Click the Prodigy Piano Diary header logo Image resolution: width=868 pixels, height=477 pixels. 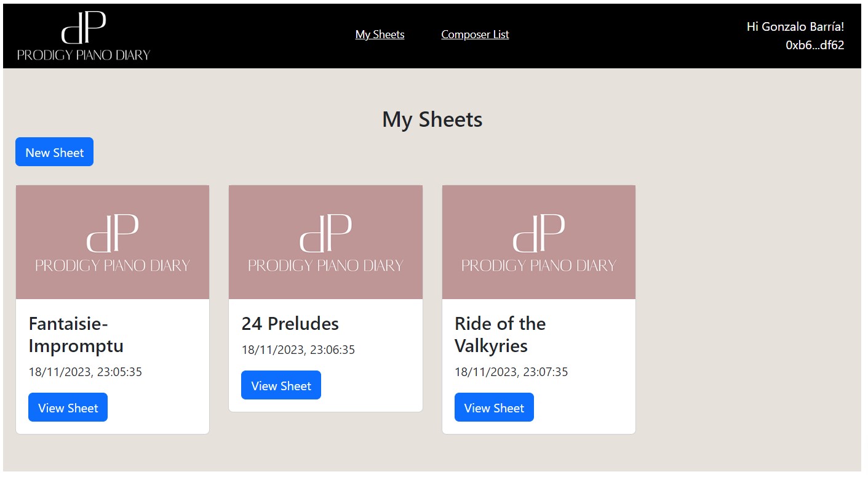tap(84, 36)
